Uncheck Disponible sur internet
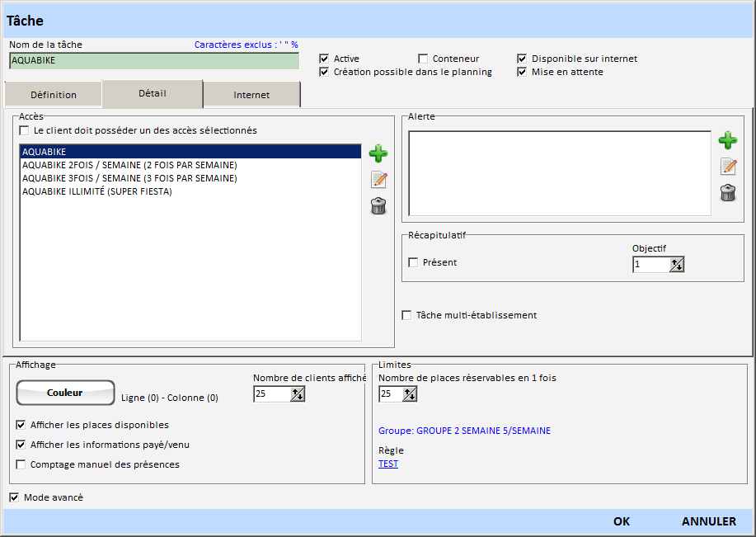 (x=522, y=59)
